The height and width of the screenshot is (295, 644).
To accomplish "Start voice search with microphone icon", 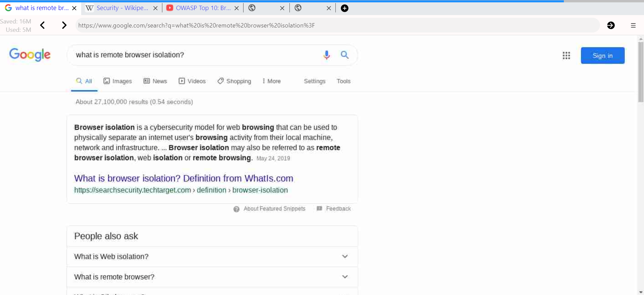I will click(x=326, y=55).
